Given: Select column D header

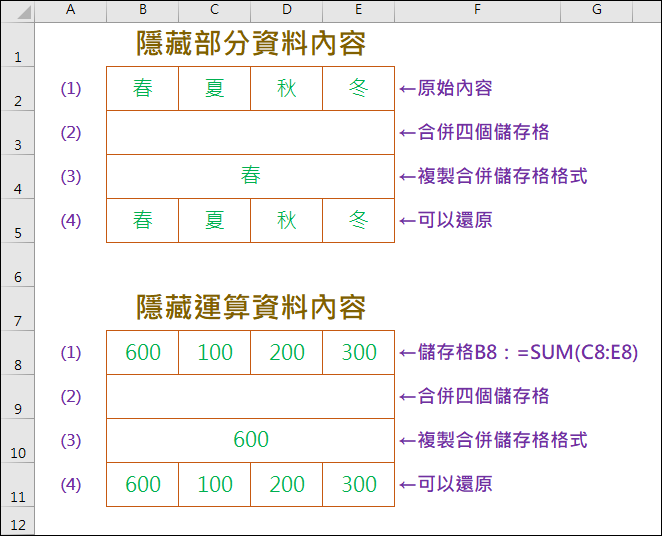Looking at the screenshot, I should 287,10.
